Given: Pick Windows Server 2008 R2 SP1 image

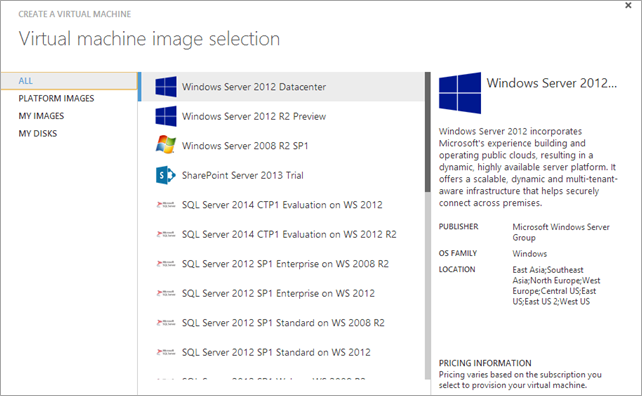Looking at the screenshot, I should click(283, 146).
